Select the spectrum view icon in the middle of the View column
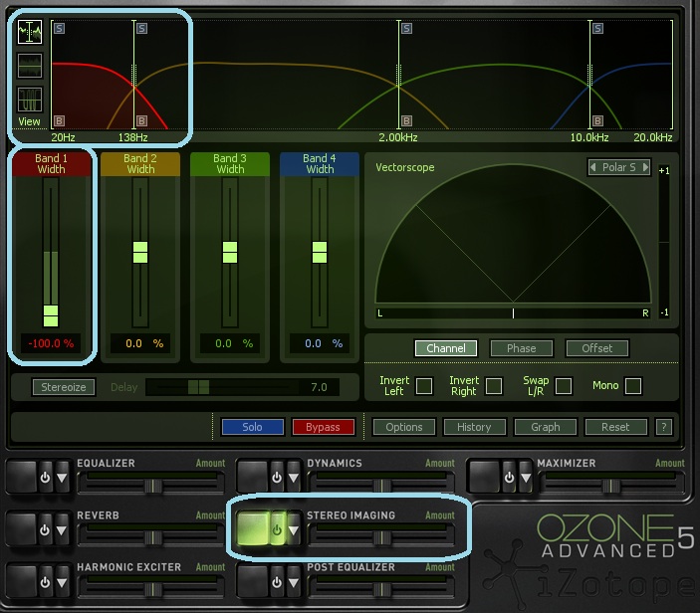700x613 pixels. [x=30, y=66]
